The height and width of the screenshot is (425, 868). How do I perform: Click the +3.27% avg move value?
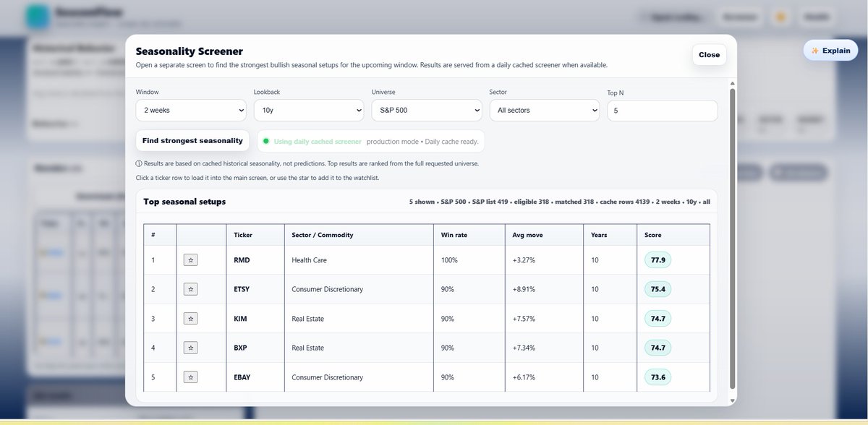tap(524, 259)
